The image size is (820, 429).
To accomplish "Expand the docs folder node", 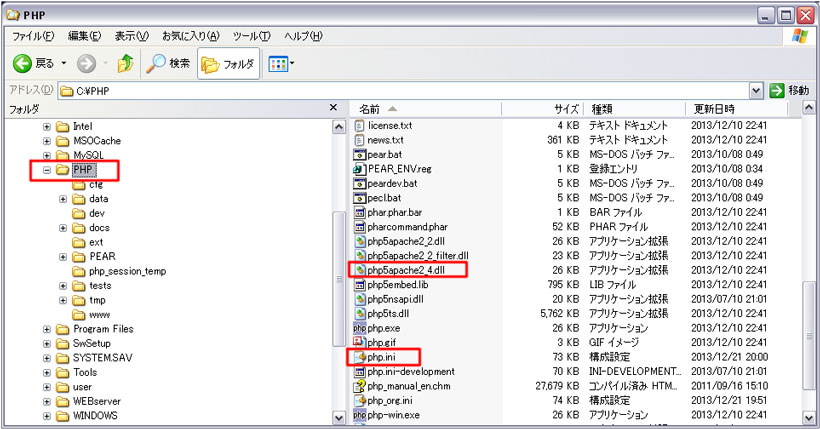I will [63, 228].
